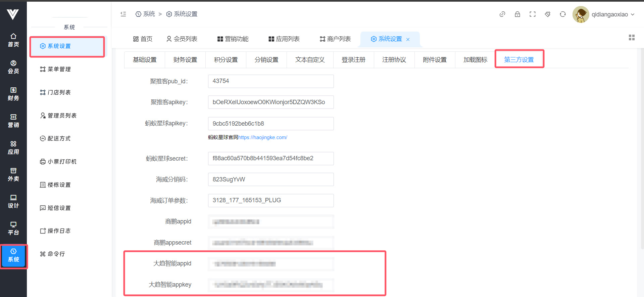Click the refresh page icon
This screenshot has width=644, height=297.
(x=562, y=14)
